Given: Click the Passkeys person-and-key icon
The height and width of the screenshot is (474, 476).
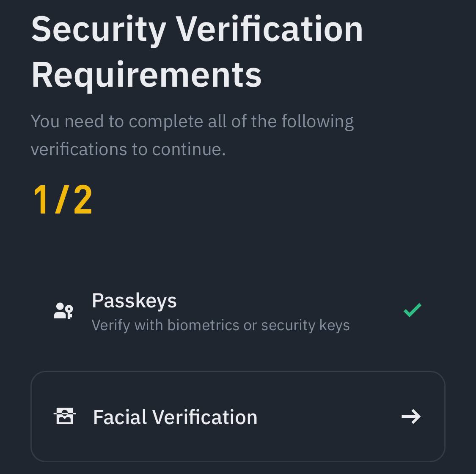Looking at the screenshot, I should [x=63, y=310].
